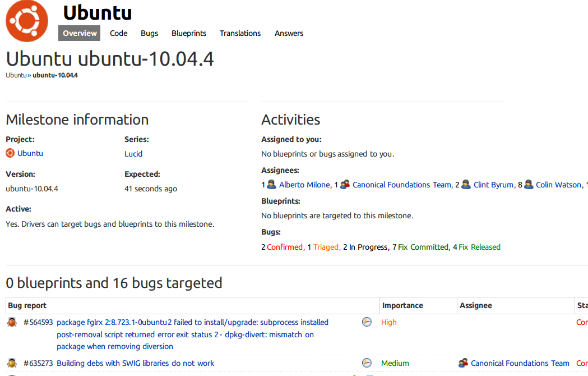Click the Ubuntu breadcrumb link
Screen dimensions: 588x376
tap(16, 75)
